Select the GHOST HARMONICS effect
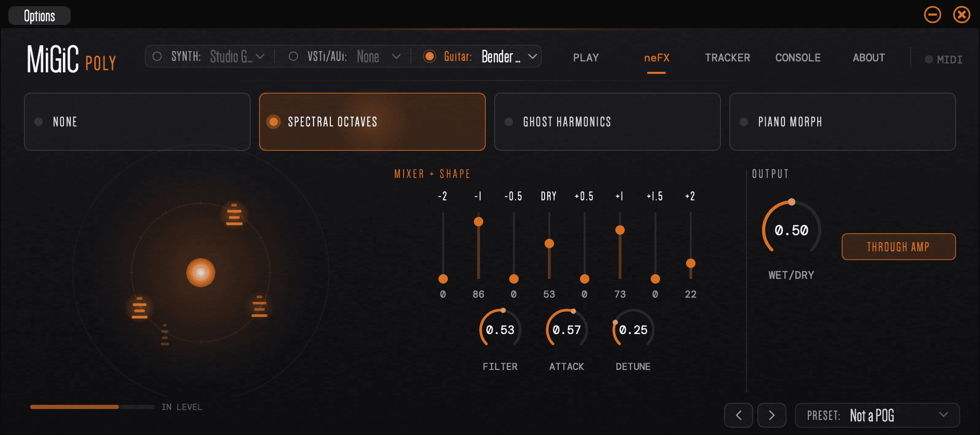Viewport: 980px width, 435px height. point(608,122)
